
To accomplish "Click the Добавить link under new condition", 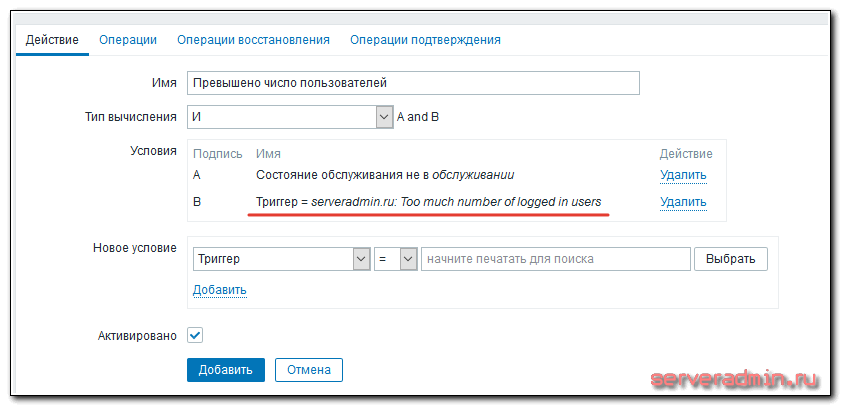I will point(220,290).
